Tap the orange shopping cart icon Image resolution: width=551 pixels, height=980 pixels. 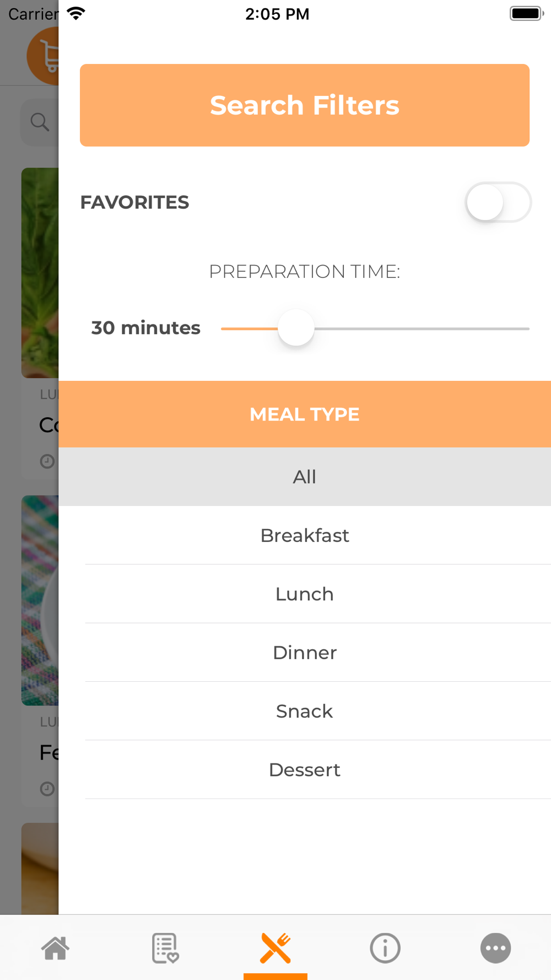pyautogui.click(x=44, y=56)
